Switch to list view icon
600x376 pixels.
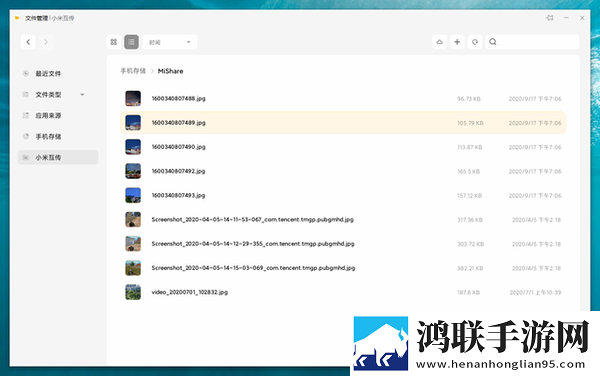[x=131, y=42]
